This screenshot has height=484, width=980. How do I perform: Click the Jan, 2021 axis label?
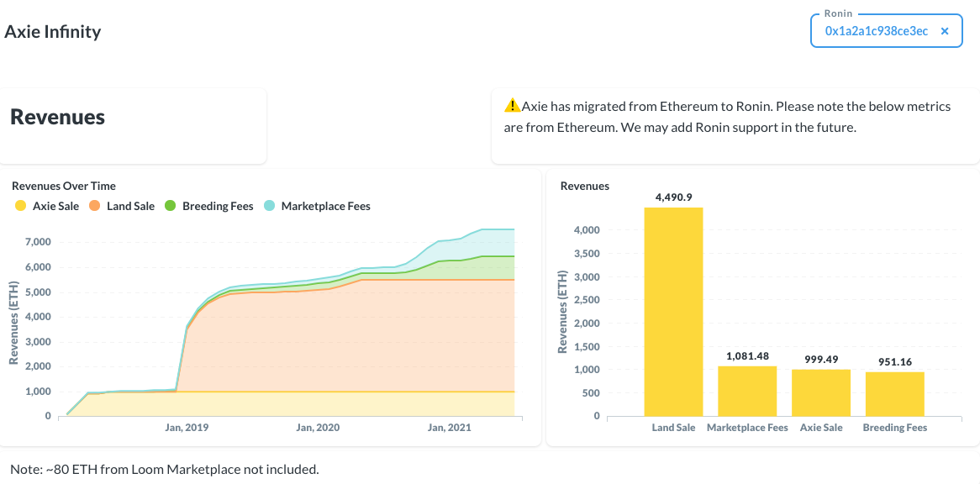click(x=449, y=428)
